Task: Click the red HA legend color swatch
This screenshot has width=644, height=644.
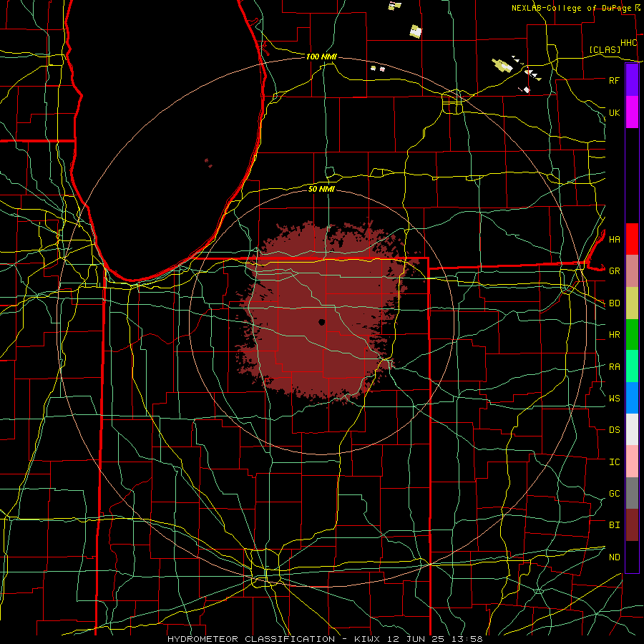Action: coord(632,239)
